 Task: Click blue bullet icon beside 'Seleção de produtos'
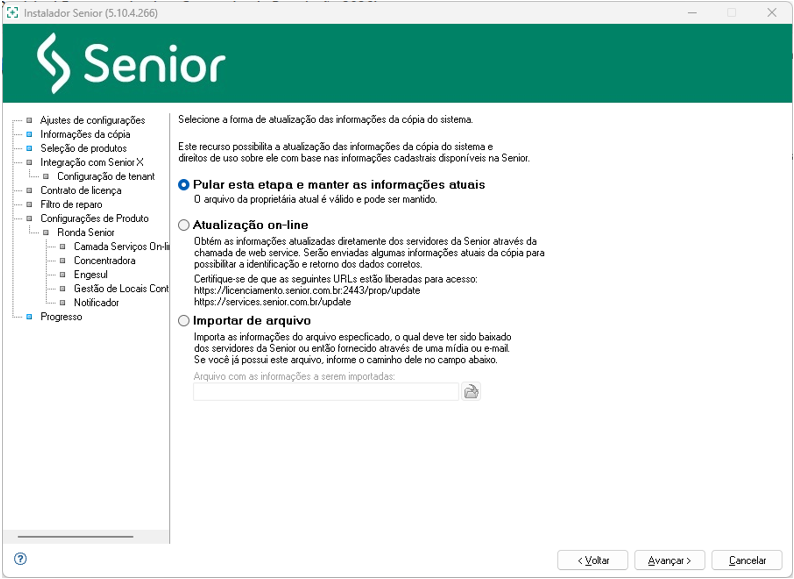(29, 148)
